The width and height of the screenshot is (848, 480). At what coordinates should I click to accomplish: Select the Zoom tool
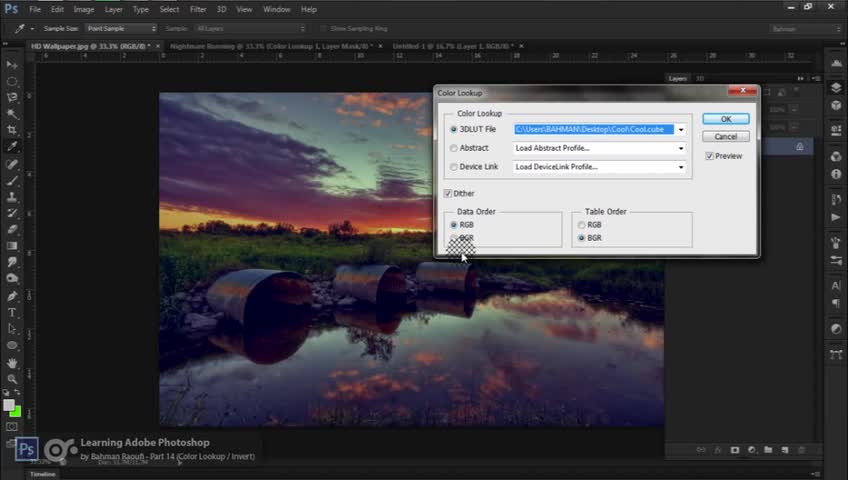click(12, 379)
